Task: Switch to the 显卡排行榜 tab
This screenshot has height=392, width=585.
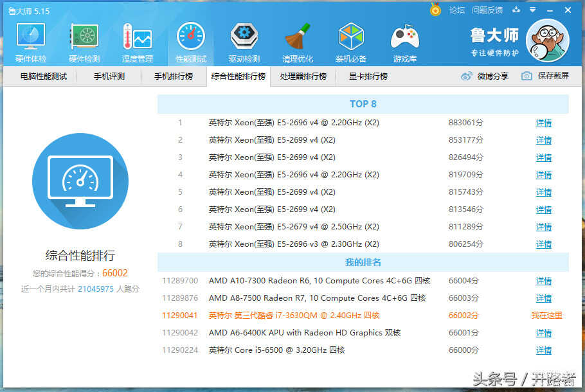Action: (x=368, y=76)
